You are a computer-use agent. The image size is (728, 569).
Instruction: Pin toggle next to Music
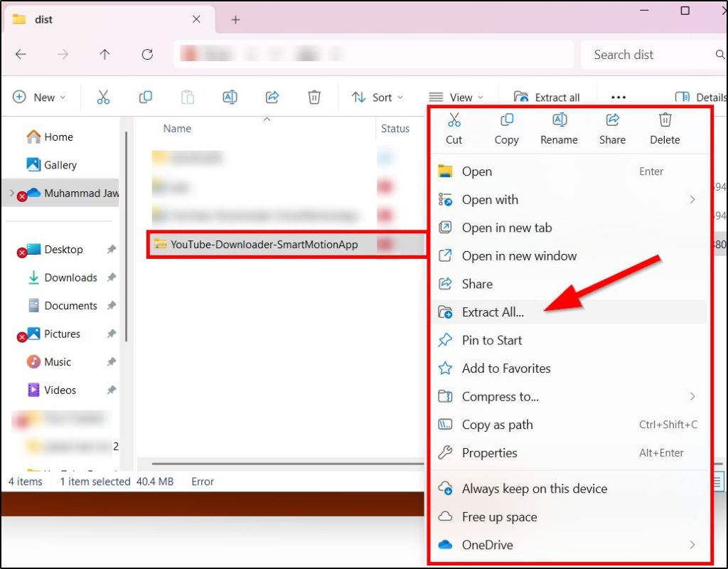pyautogui.click(x=112, y=362)
